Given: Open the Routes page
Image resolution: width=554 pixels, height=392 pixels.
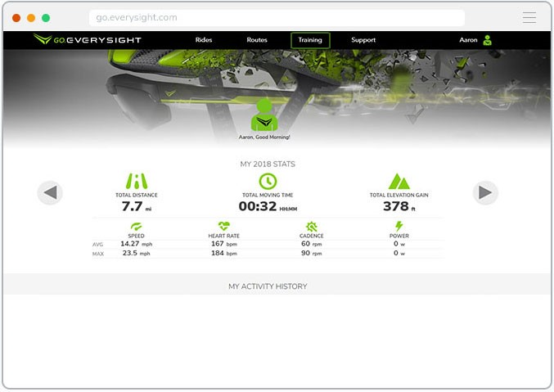Looking at the screenshot, I should pyautogui.click(x=257, y=40).
